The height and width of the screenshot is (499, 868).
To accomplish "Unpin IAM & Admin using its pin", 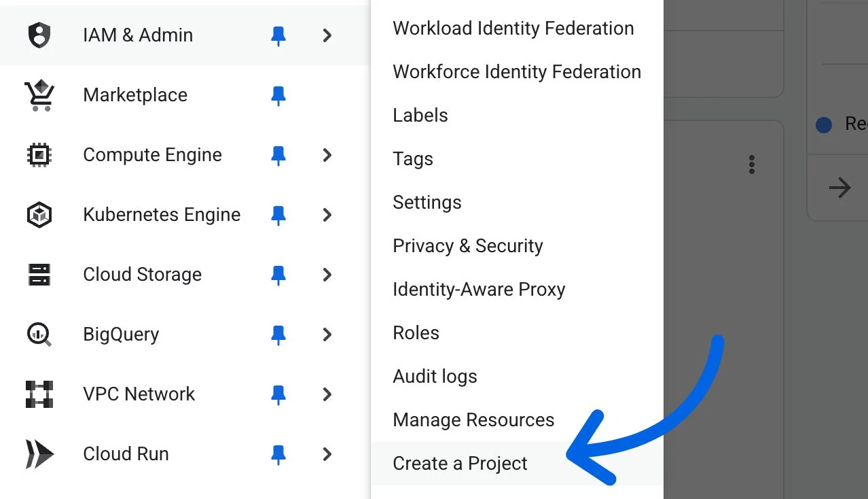I will point(278,36).
